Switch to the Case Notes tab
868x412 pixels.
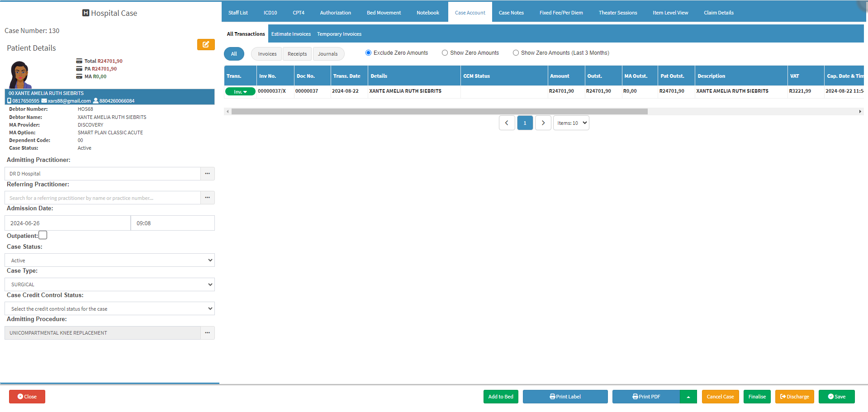click(x=511, y=13)
